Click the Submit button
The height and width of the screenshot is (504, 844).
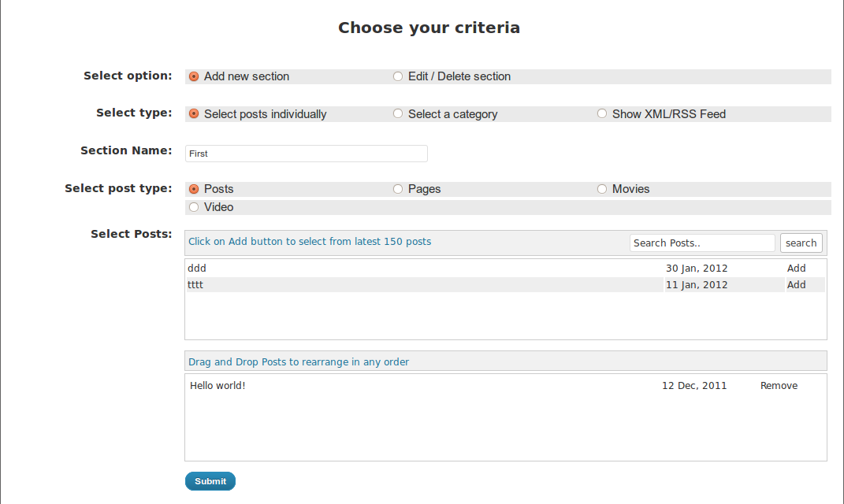coord(210,481)
